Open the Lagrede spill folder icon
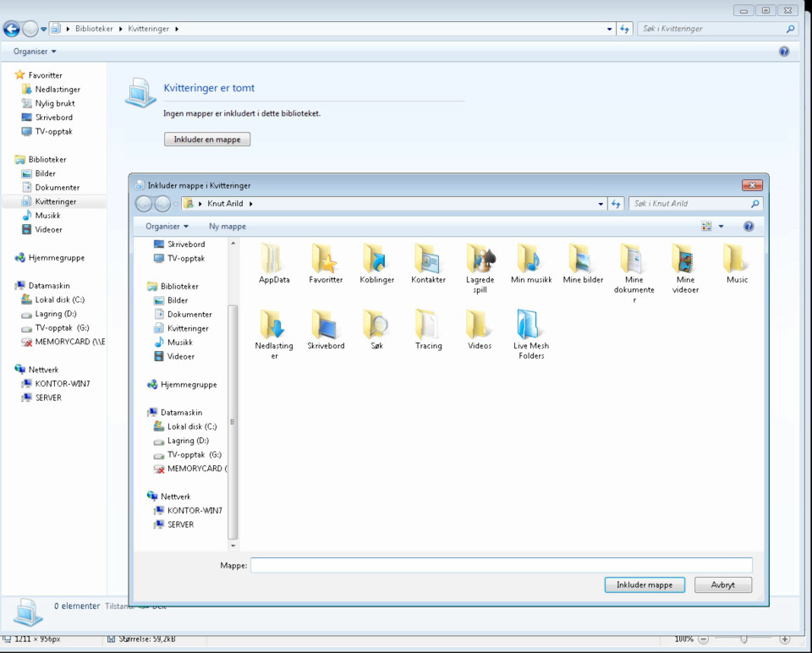The image size is (812, 653). 480,258
